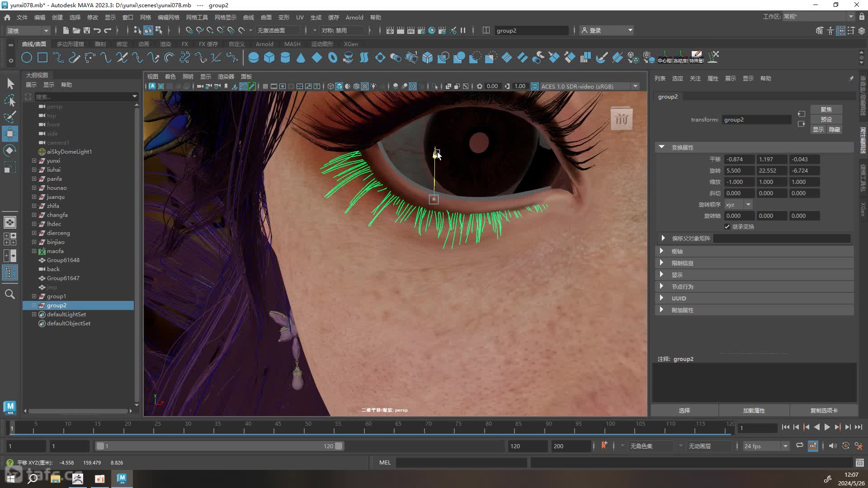
Task: Toggle loop playback mode icon
Action: (800, 446)
